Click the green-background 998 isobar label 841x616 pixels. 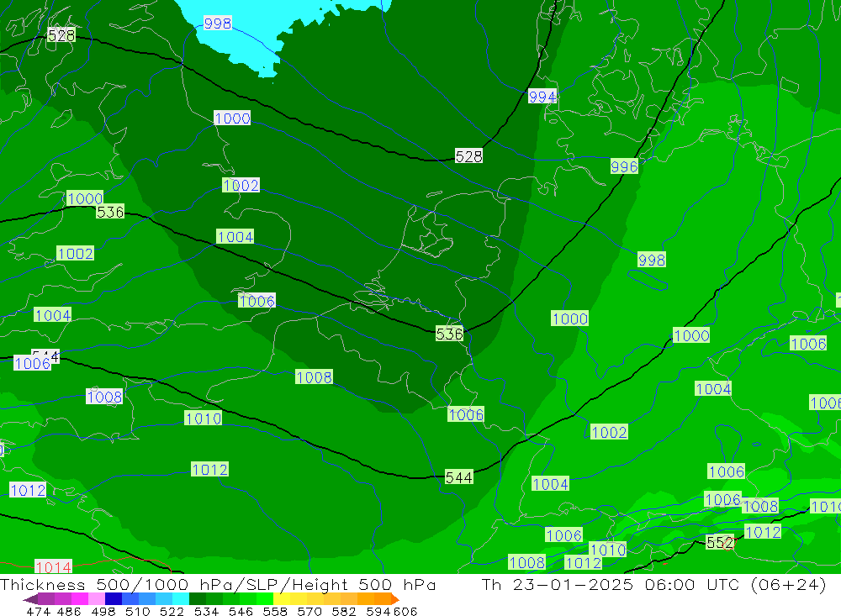651,260
